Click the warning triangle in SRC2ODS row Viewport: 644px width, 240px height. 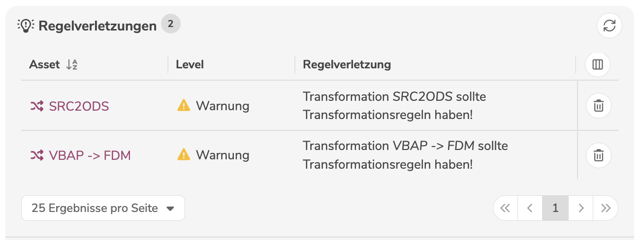tap(183, 105)
